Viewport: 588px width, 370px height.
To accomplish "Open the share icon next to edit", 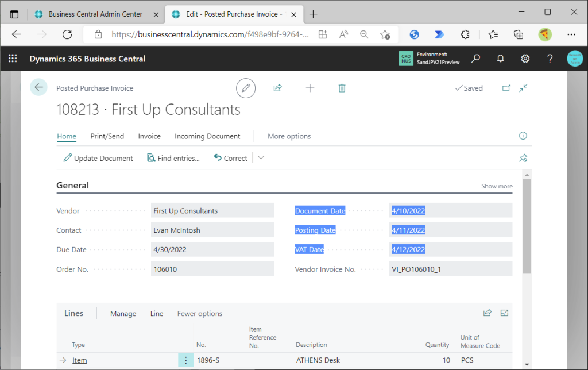I will (277, 88).
